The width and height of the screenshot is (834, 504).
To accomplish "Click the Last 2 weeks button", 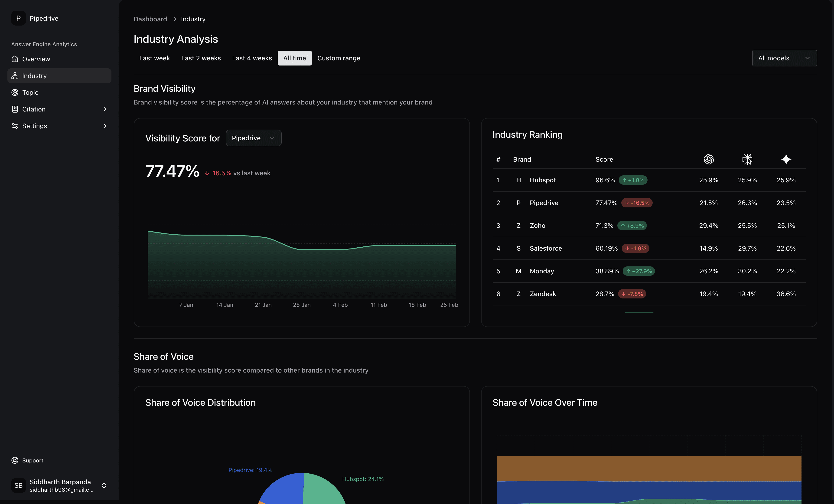I will pos(201,58).
